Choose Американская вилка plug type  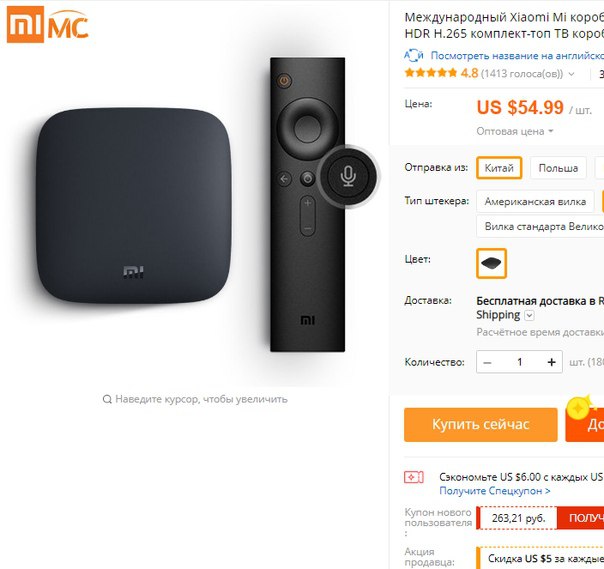[535, 201]
